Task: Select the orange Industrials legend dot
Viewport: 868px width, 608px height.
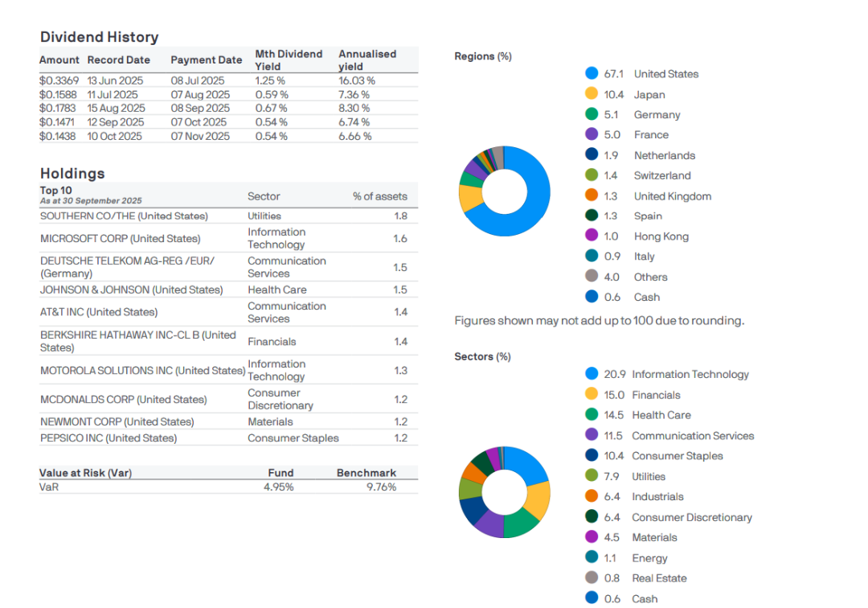Action: [592, 497]
